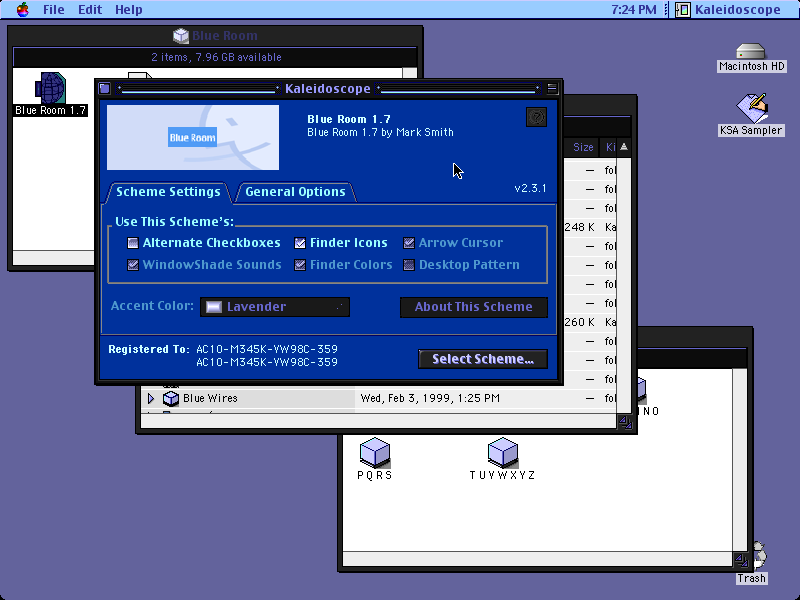Expand the Blue Wires folder disclosure triangle
This screenshot has width=800, height=600.
pos(151,398)
